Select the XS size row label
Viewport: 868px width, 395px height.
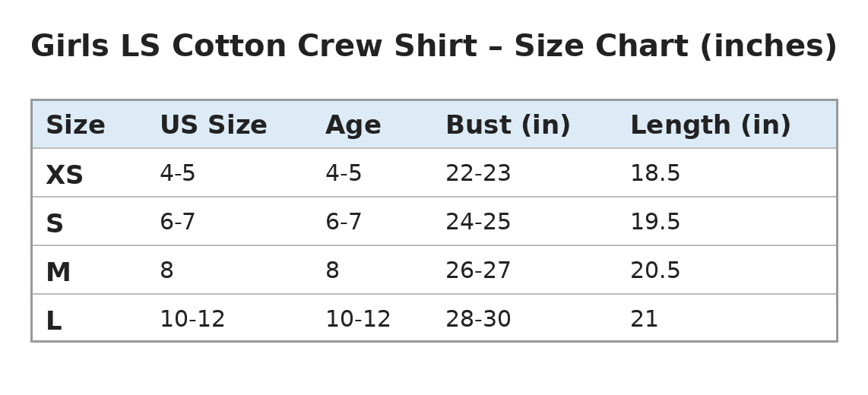(x=64, y=175)
